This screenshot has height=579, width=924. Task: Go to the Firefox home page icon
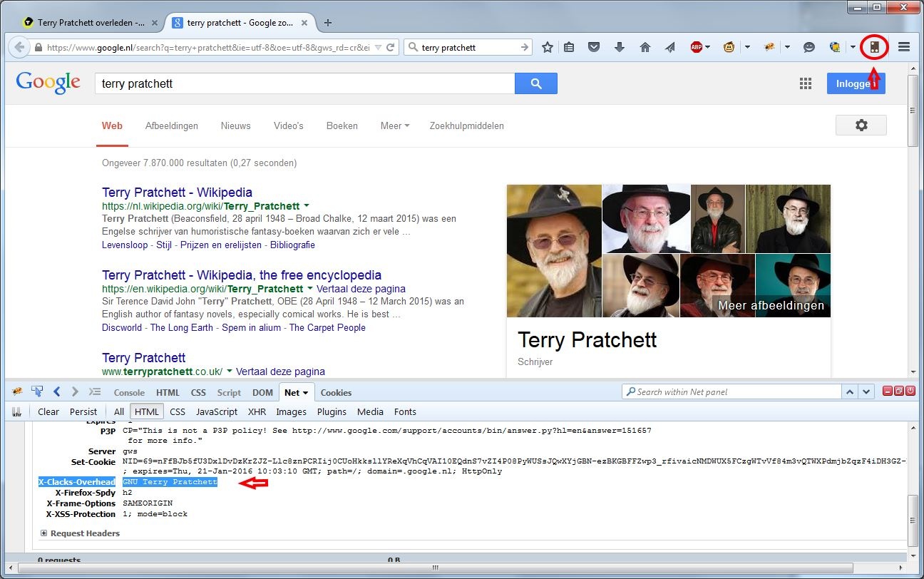pos(645,47)
